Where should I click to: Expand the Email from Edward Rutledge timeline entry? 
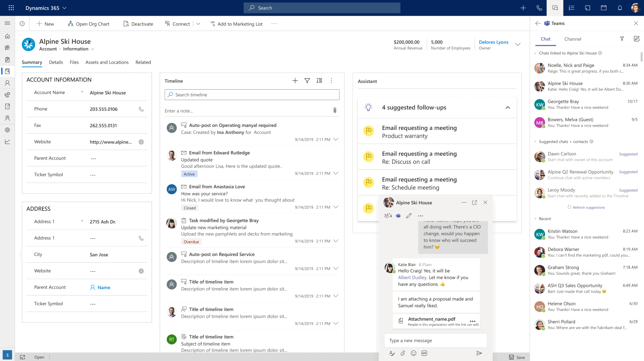[335, 173]
